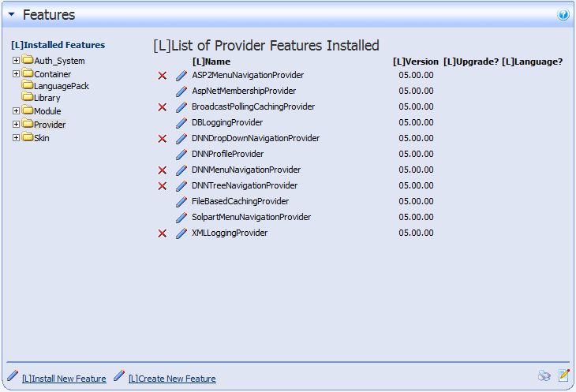Edit BroadcastPollingCachingProvider pencil icon
Screen dimensions: 576x392
click(x=181, y=107)
